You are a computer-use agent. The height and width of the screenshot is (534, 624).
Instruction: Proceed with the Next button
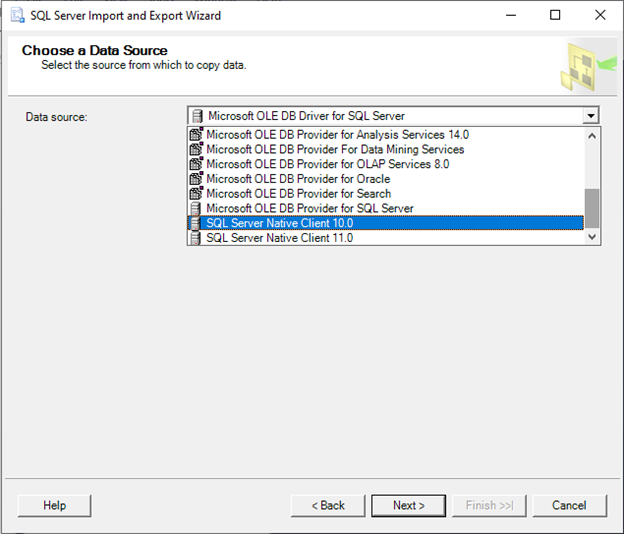409,505
